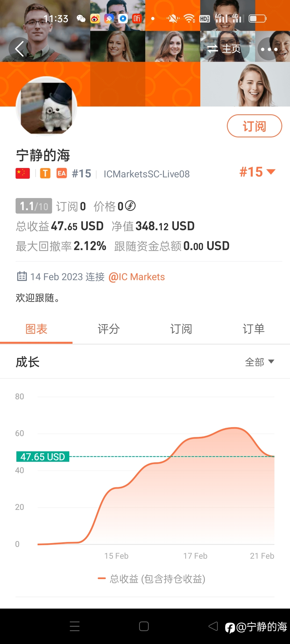Viewport: 290px width, 644px height.
Task: Open the 订阅 tab
Action: (x=181, y=329)
